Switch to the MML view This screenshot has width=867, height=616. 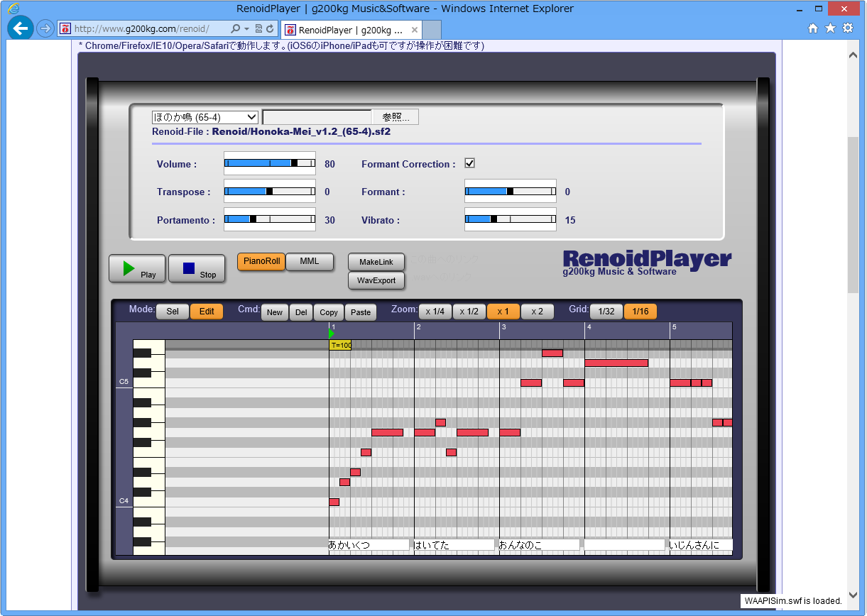310,261
